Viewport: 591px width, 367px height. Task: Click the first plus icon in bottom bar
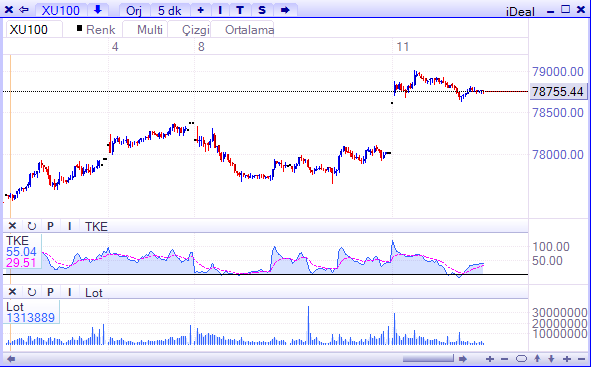click(490, 359)
